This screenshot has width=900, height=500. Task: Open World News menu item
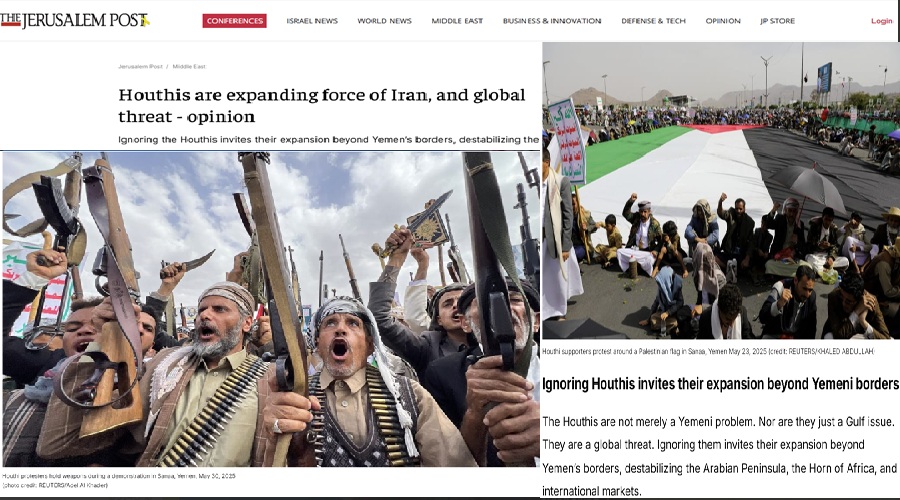tap(385, 21)
